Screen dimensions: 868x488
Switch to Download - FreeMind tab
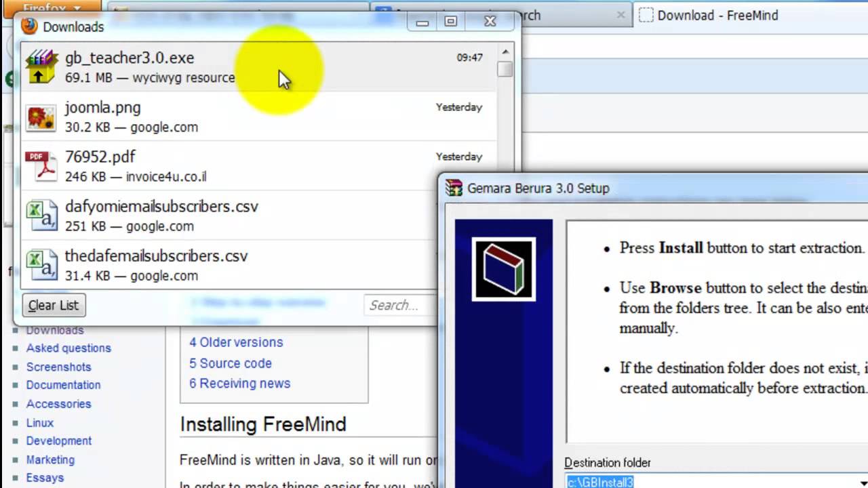point(750,15)
